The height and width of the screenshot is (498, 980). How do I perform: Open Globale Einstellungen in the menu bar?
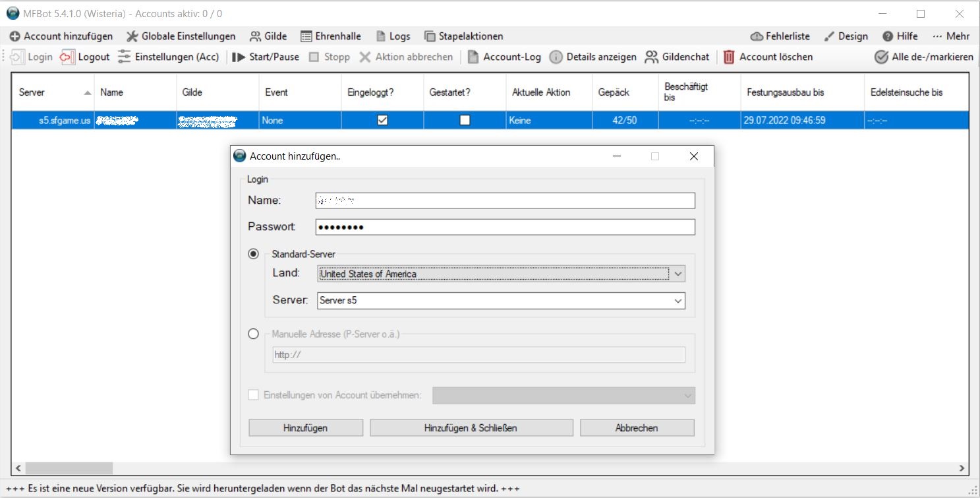(x=181, y=36)
